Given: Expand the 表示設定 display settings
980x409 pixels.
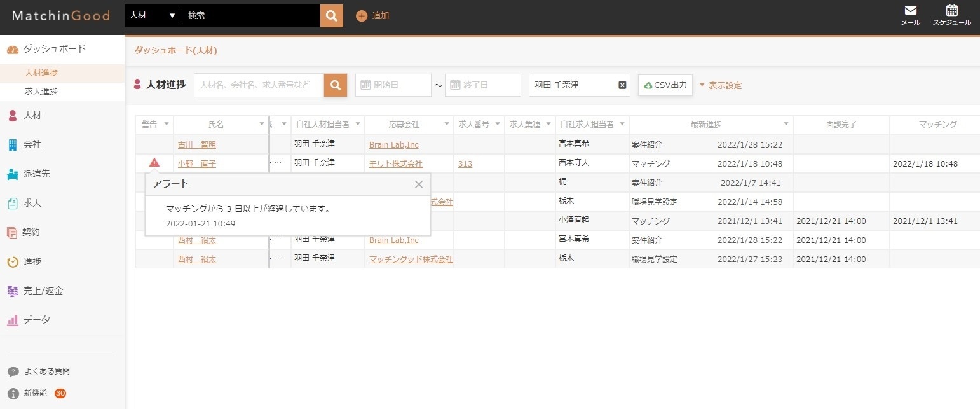Looking at the screenshot, I should (x=720, y=85).
